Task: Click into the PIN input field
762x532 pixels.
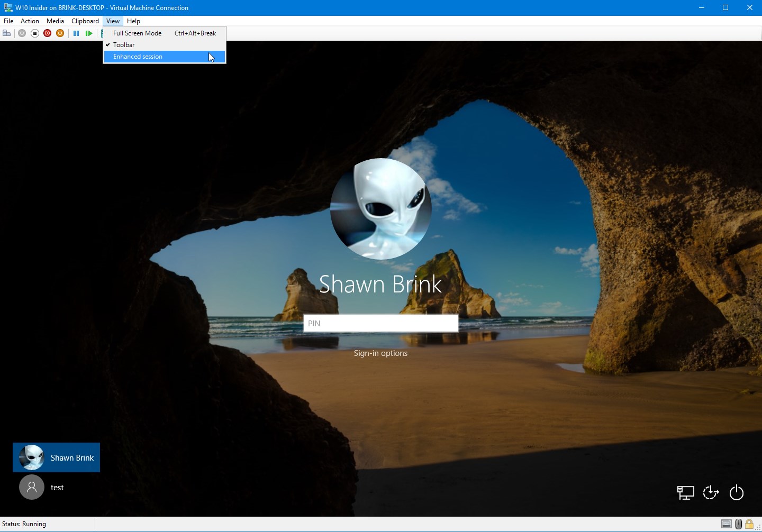Action: pyautogui.click(x=381, y=323)
